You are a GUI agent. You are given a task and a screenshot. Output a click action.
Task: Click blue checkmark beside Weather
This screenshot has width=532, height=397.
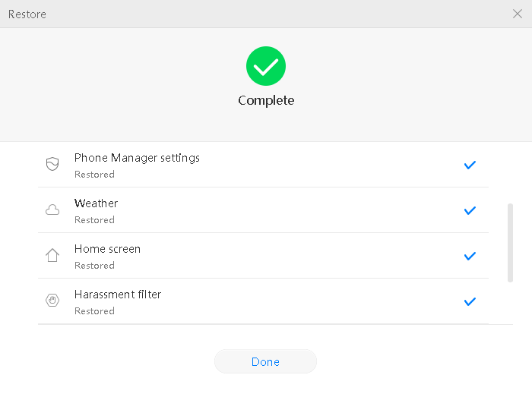[x=470, y=211]
